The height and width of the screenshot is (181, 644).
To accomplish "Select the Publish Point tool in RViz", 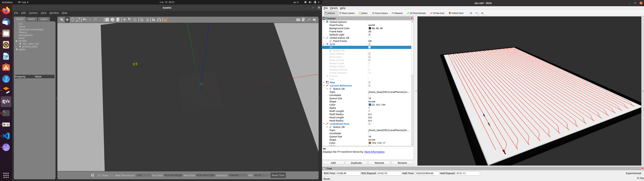I will [456, 13].
